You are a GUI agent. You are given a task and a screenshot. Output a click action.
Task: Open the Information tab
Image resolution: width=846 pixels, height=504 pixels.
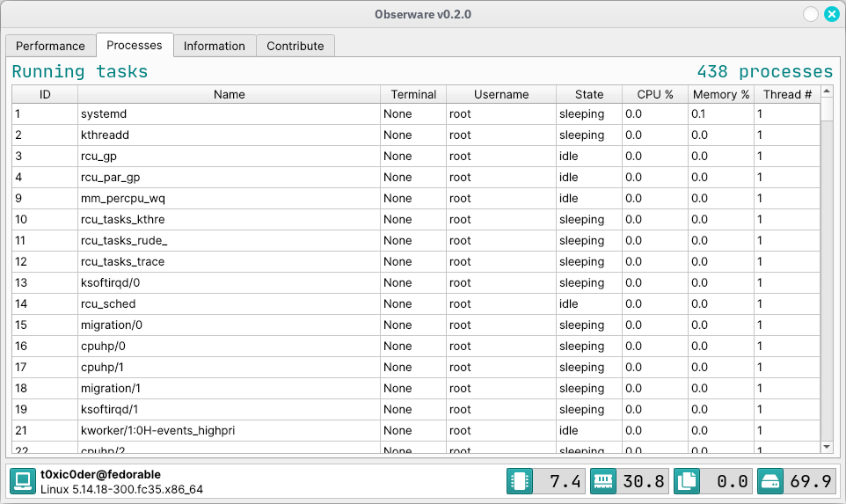tap(215, 46)
